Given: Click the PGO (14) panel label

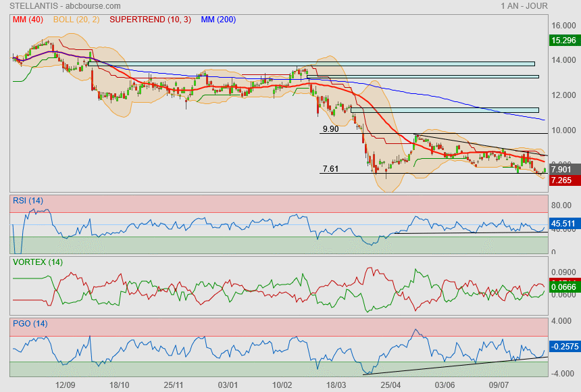Looking at the screenshot, I should (x=30, y=323).
